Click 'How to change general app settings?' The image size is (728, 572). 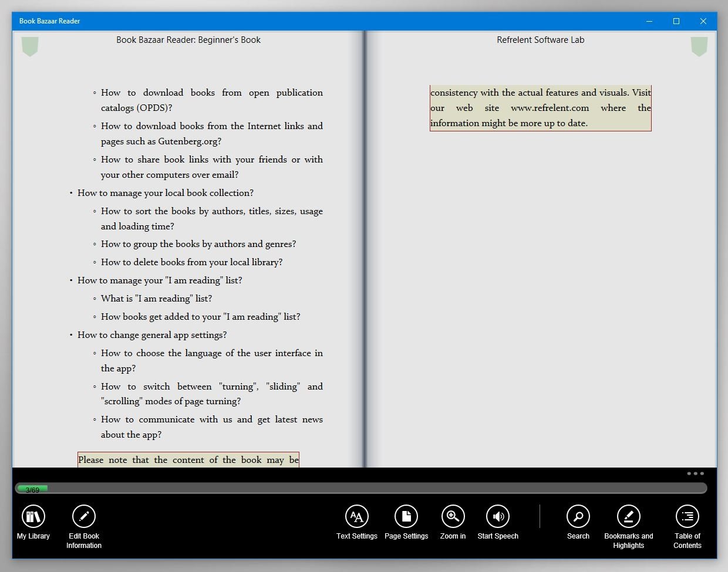click(x=152, y=335)
